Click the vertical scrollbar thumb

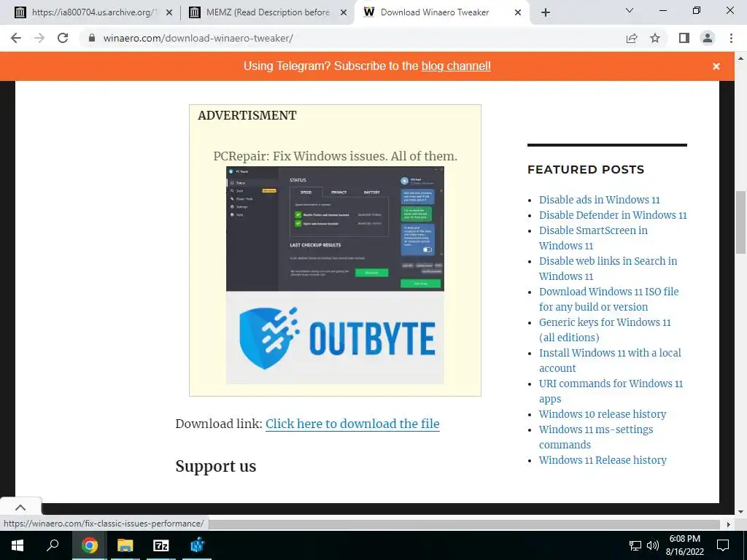click(x=740, y=223)
